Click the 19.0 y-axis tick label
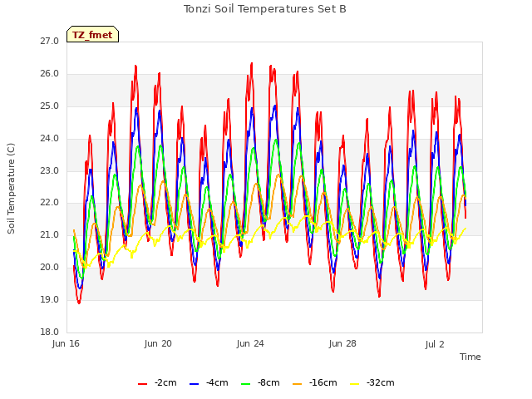This screenshot has width=532, height=399. click(50, 299)
